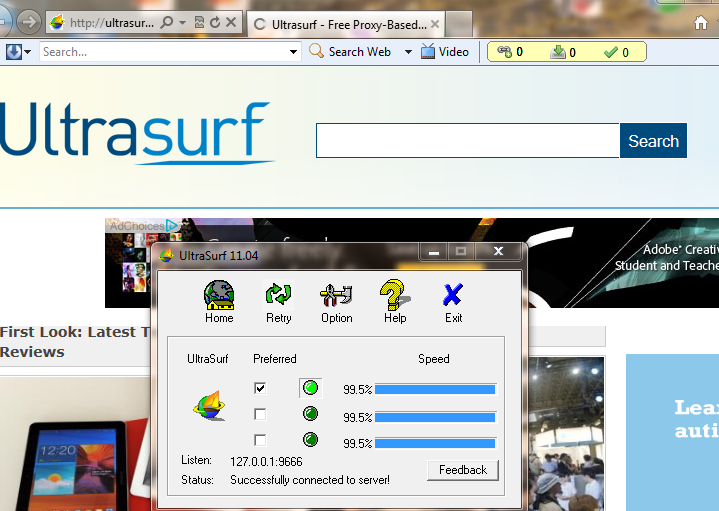Click the UltraSurf title bar icon
This screenshot has width=719, height=511.
166,256
